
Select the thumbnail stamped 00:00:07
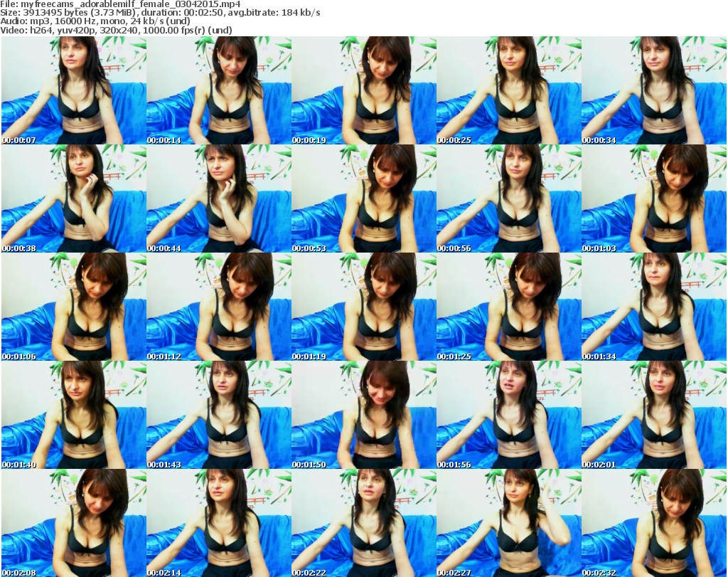coord(74,90)
